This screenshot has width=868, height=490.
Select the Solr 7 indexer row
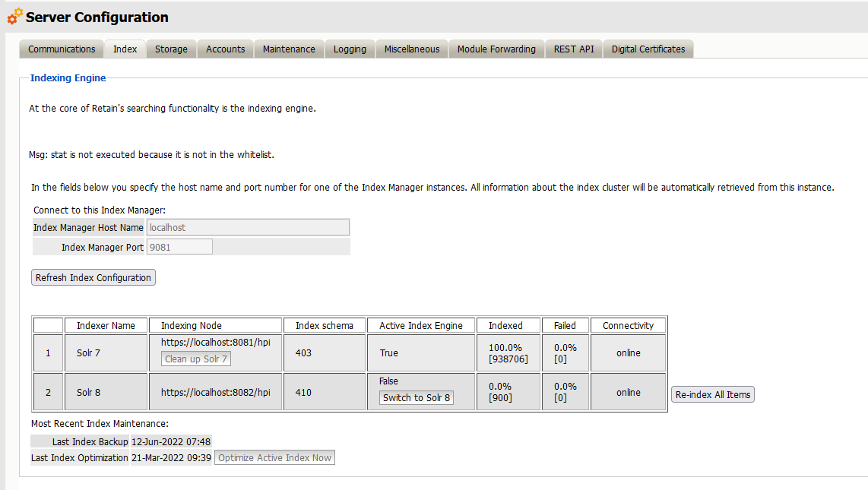106,352
